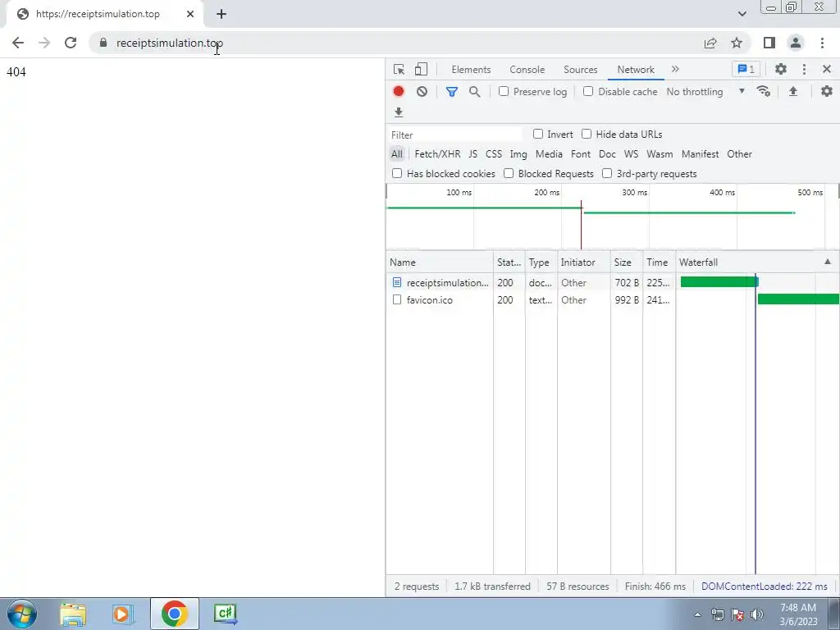The image size is (840, 630).
Task: Click the volume speaker tray icon
Action: (x=757, y=614)
